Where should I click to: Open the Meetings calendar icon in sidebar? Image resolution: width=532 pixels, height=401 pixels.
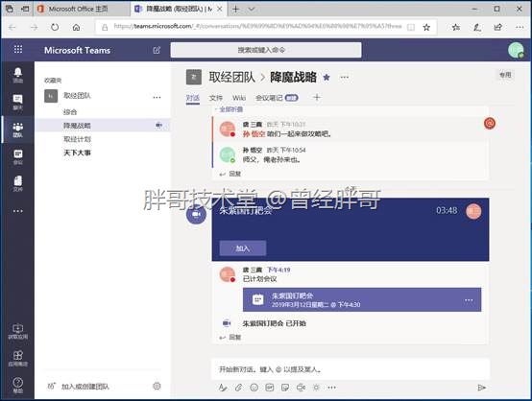pos(17,157)
